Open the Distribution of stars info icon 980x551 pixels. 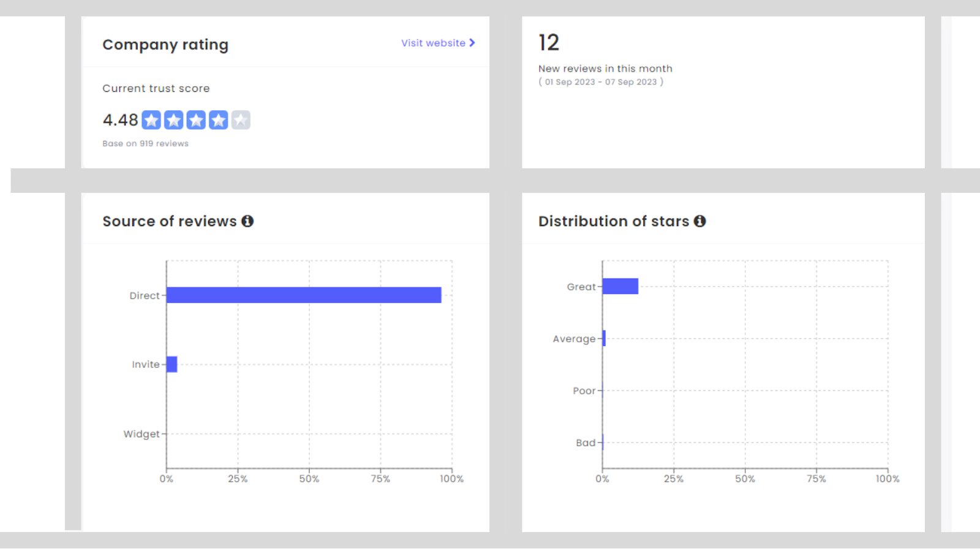pos(699,221)
